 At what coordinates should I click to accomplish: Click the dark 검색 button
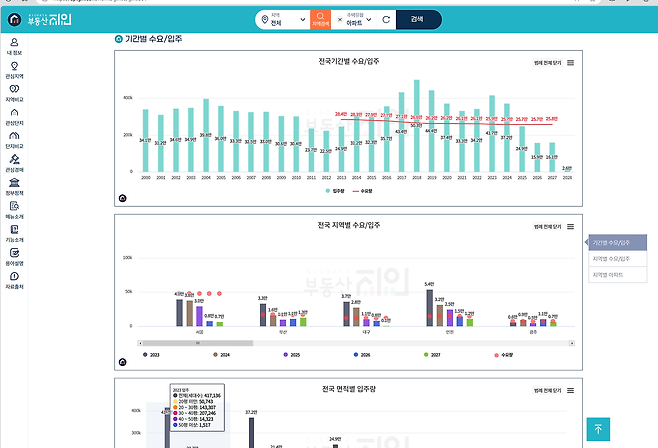click(x=416, y=19)
